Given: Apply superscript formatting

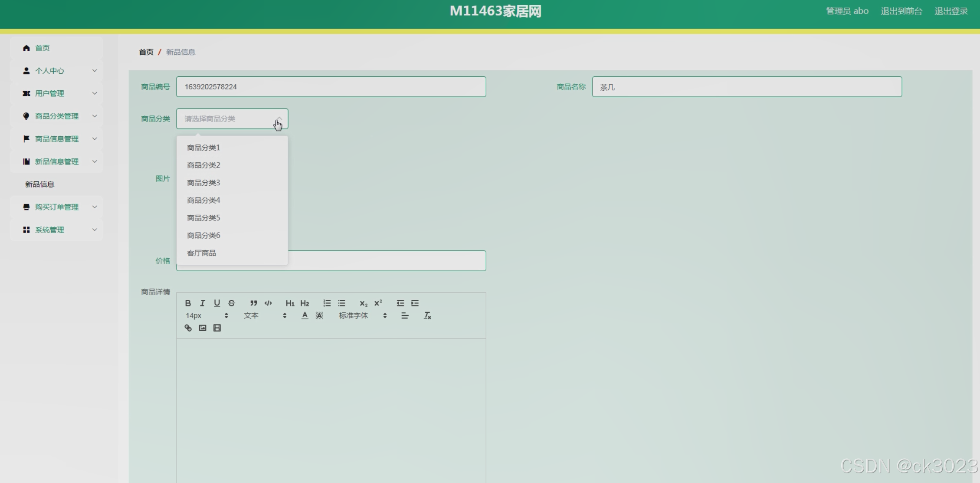Looking at the screenshot, I should click(x=378, y=303).
